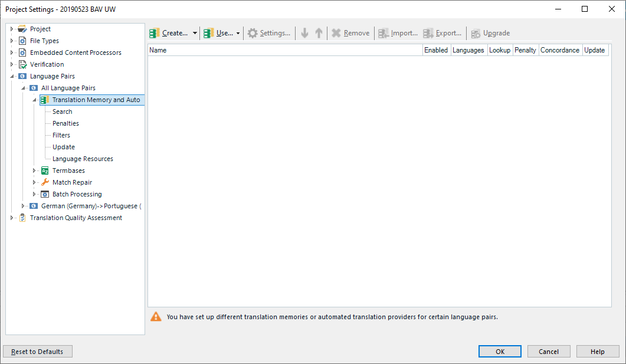Click the Language Pairs icon
The width and height of the screenshot is (626, 364).
(x=22, y=76)
